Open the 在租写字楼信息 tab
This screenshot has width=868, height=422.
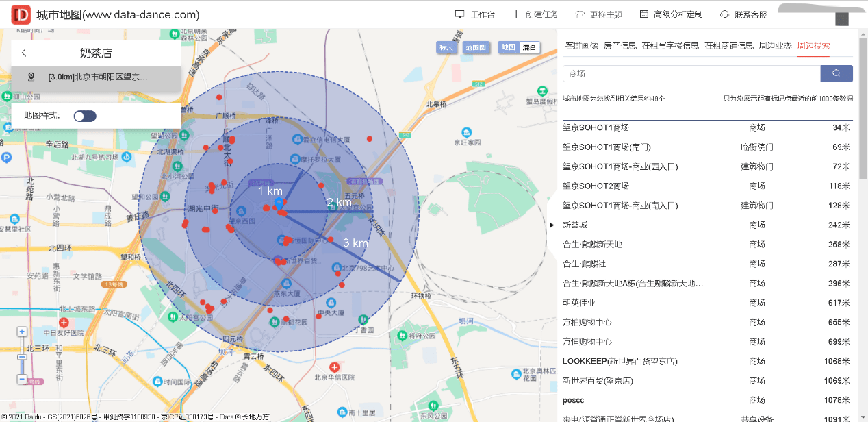tap(670, 46)
